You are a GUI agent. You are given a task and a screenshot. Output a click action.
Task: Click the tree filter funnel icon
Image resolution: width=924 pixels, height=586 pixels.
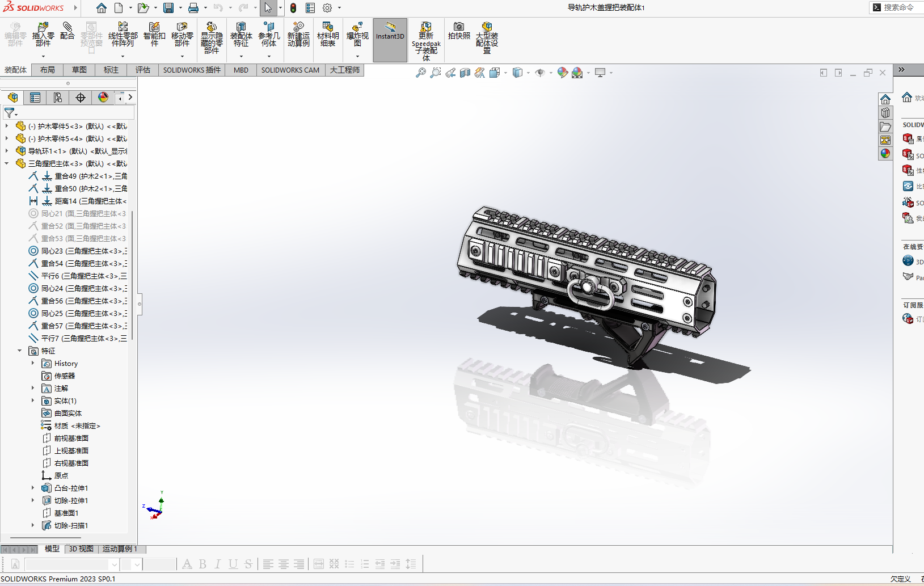click(x=10, y=113)
